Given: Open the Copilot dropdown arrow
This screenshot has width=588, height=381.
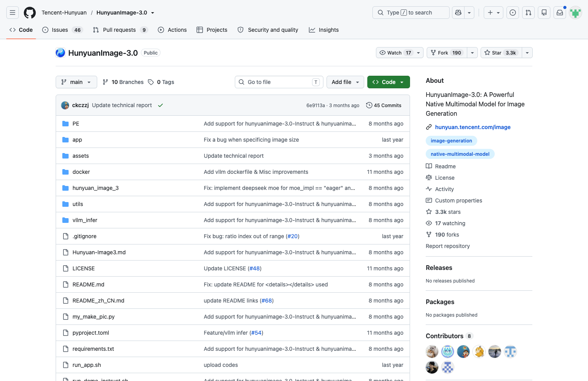Looking at the screenshot, I should [469, 13].
